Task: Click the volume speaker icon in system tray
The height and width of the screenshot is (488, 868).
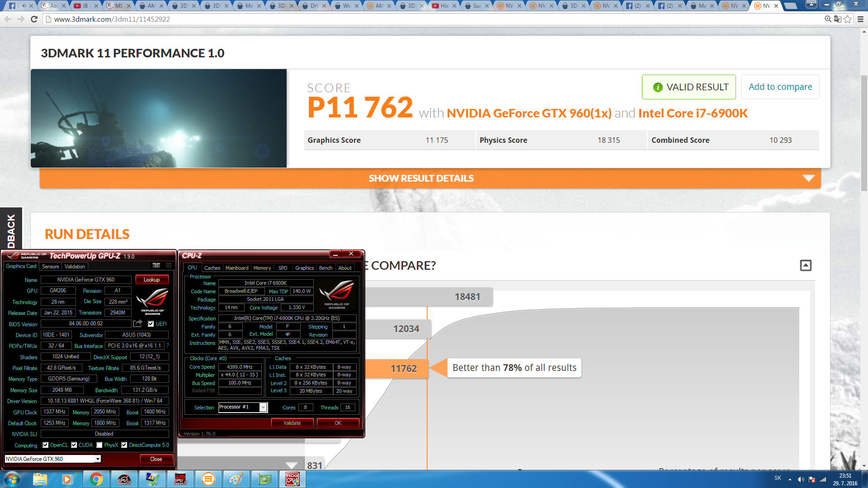Action: [801, 479]
